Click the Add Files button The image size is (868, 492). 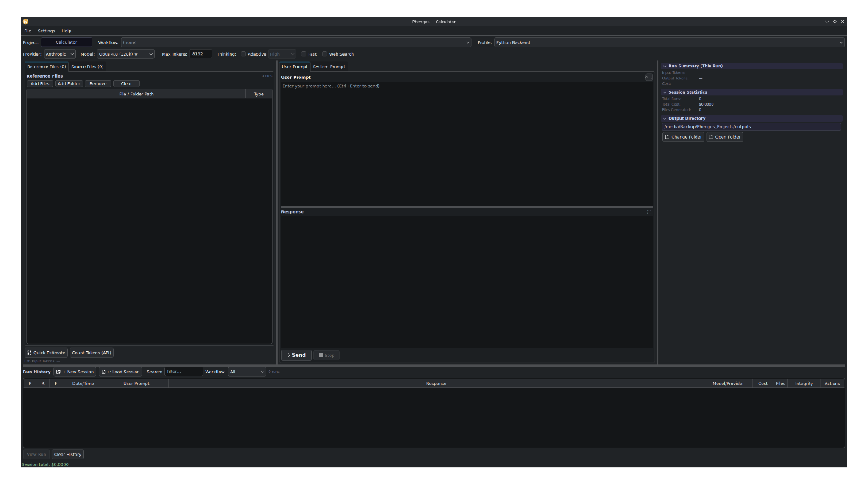pos(40,83)
